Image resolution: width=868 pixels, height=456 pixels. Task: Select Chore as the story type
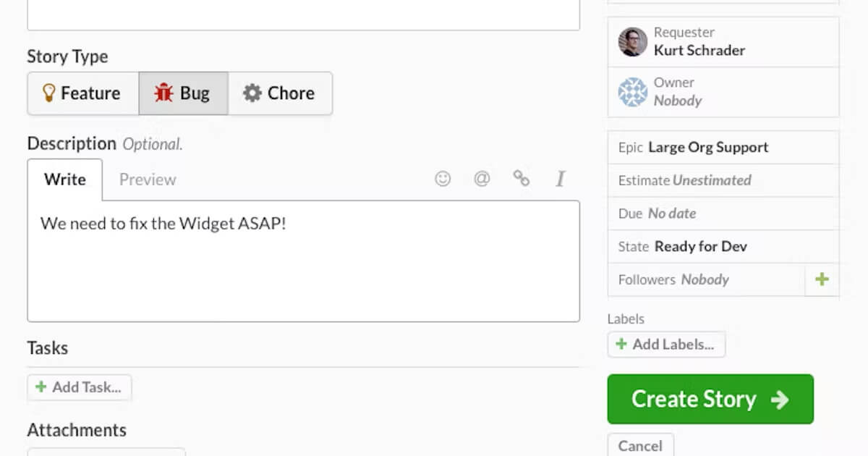[x=281, y=93]
